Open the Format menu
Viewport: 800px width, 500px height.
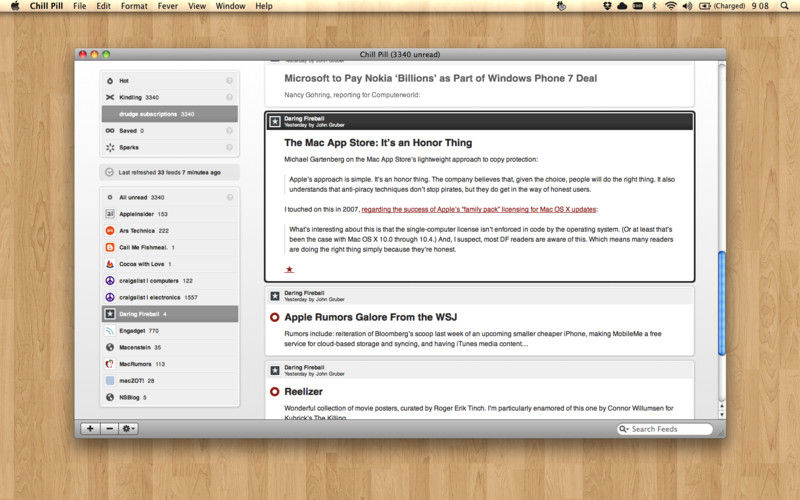click(x=134, y=6)
